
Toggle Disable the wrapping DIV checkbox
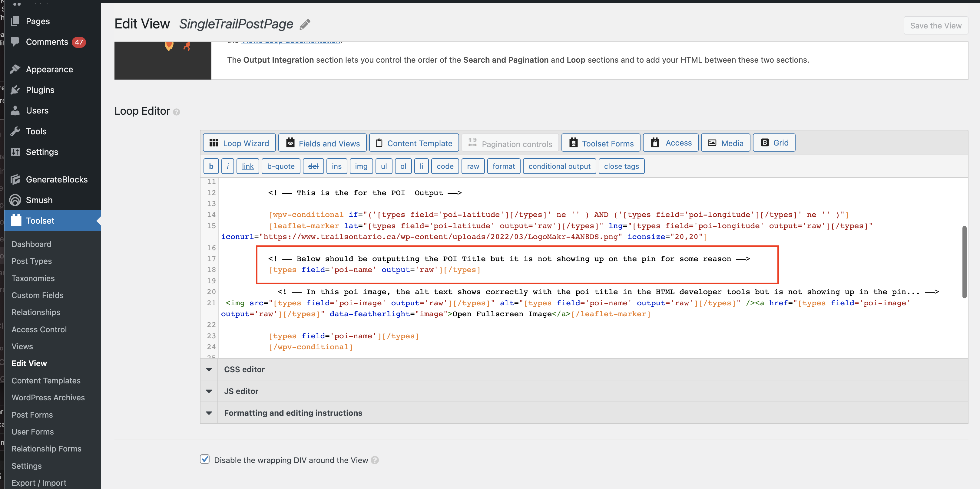[205, 459]
